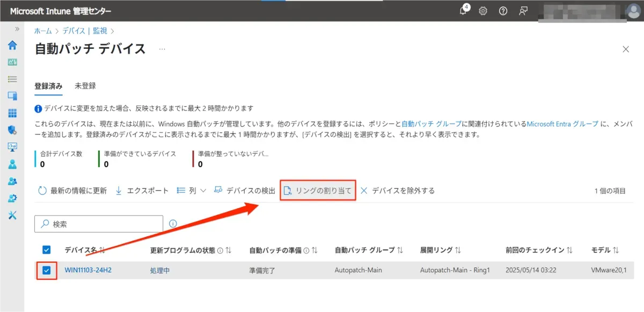Open the 自動パッチ グループ link
The image size is (644, 312).
tap(431, 123)
